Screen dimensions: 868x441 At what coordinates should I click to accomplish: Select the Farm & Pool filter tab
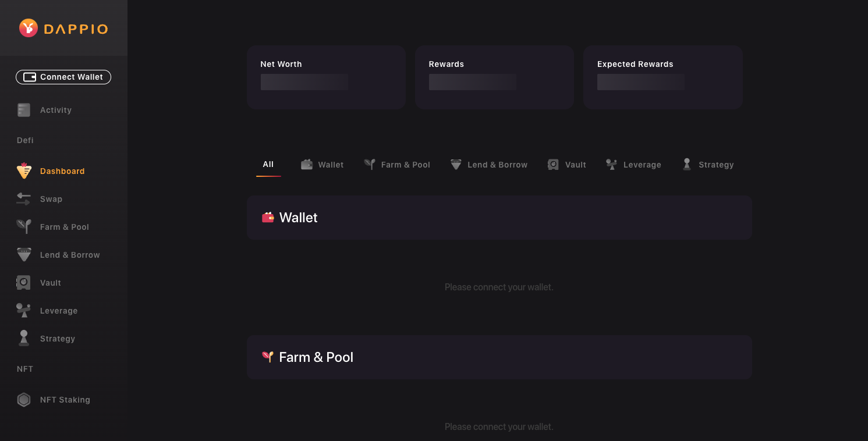click(397, 165)
